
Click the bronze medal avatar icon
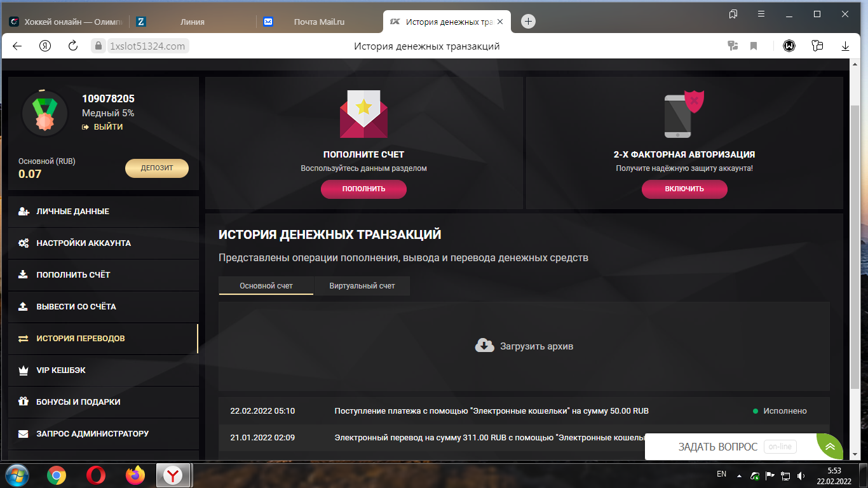click(45, 112)
